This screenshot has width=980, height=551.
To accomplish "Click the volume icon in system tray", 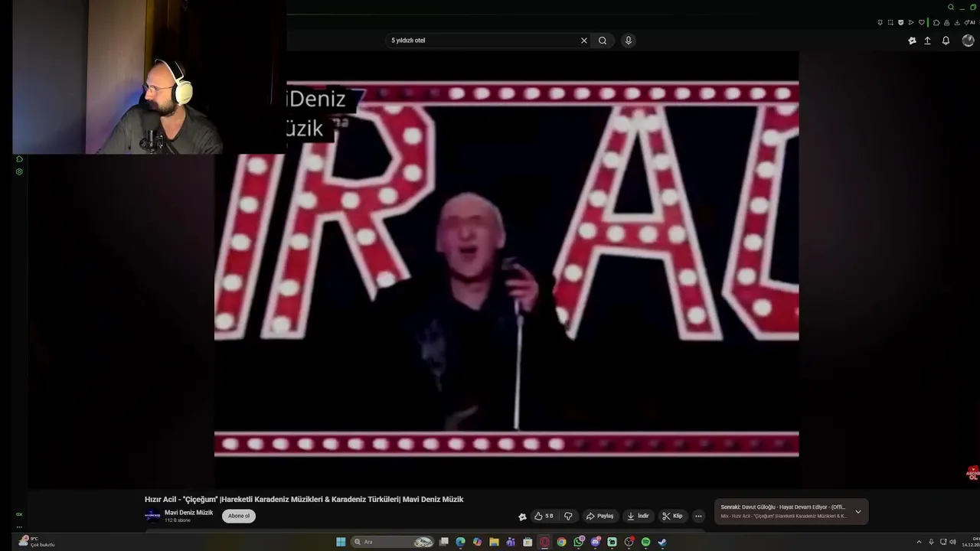I will tap(952, 542).
